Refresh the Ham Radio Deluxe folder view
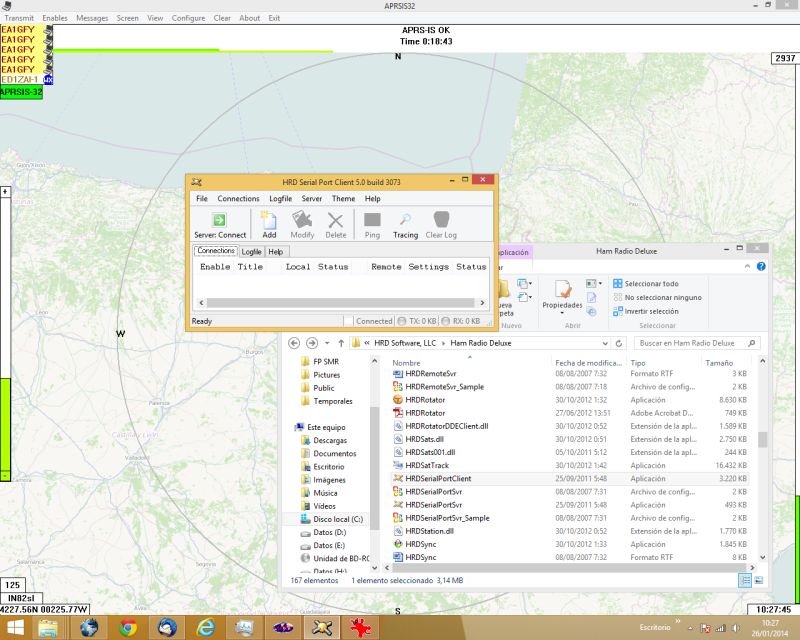The width and height of the screenshot is (800, 640). [618, 343]
